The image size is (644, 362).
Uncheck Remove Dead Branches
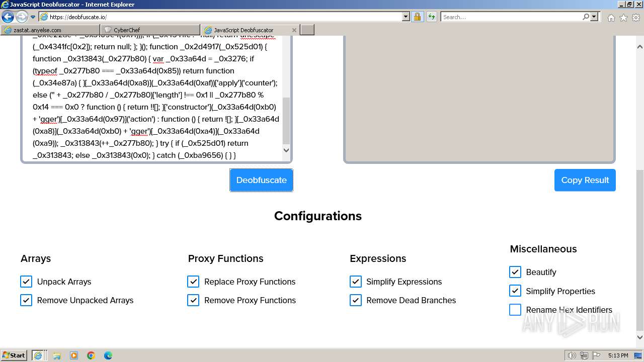pos(356,300)
